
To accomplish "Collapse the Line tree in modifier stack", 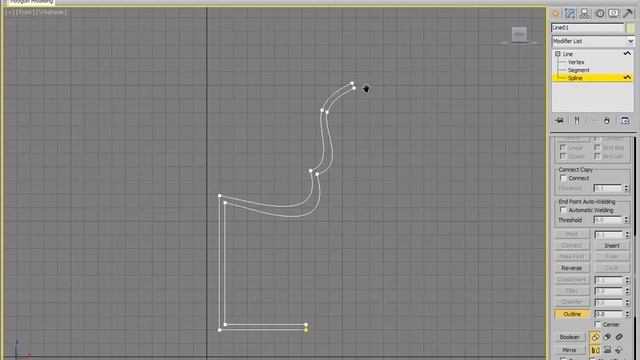I will point(558,54).
